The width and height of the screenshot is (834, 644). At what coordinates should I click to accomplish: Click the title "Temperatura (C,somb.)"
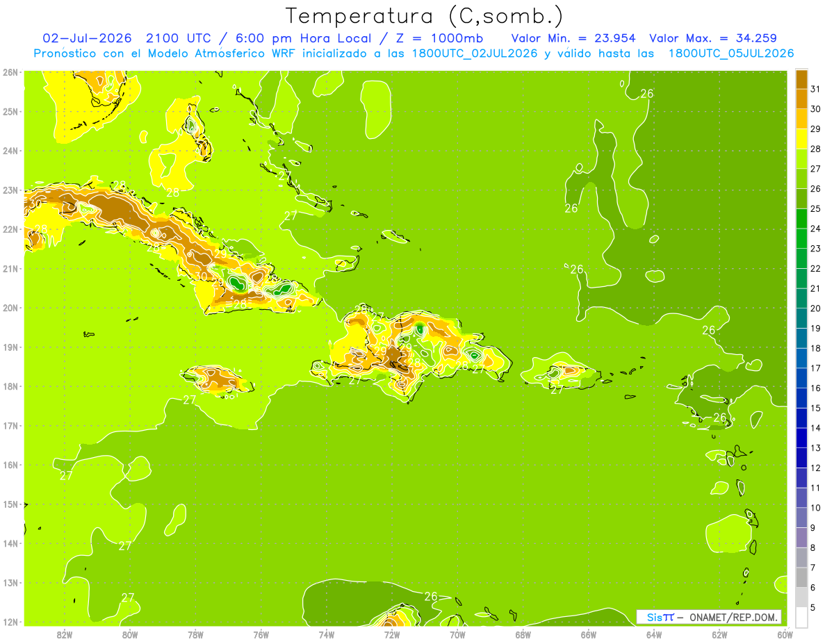point(425,16)
